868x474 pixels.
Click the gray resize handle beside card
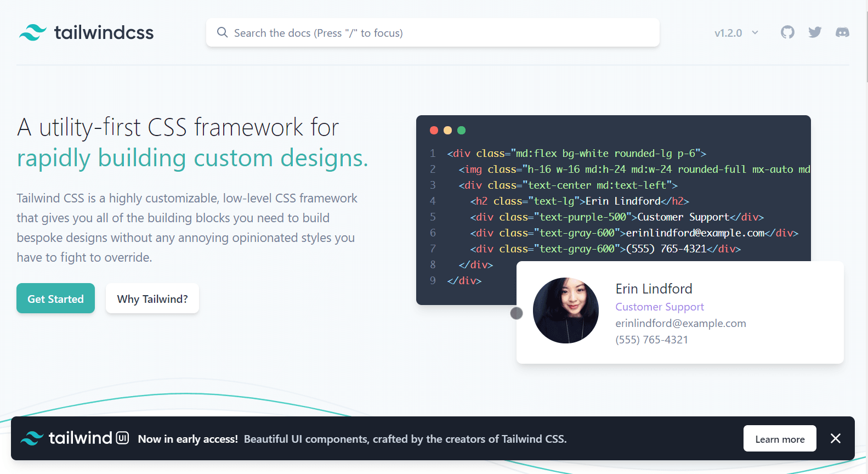pyautogui.click(x=517, y=313)
